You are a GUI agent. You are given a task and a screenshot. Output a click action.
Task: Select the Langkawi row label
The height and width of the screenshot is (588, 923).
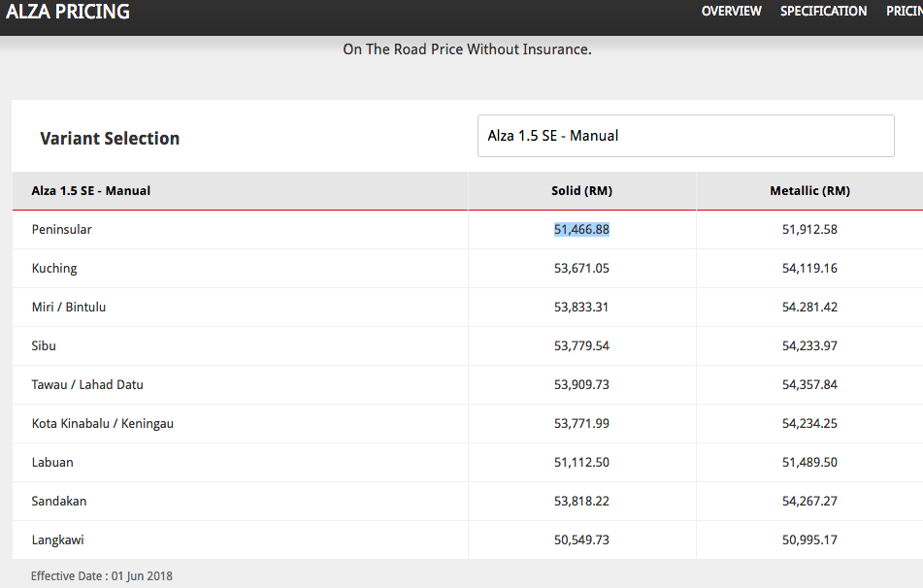[x=57, y=540]
